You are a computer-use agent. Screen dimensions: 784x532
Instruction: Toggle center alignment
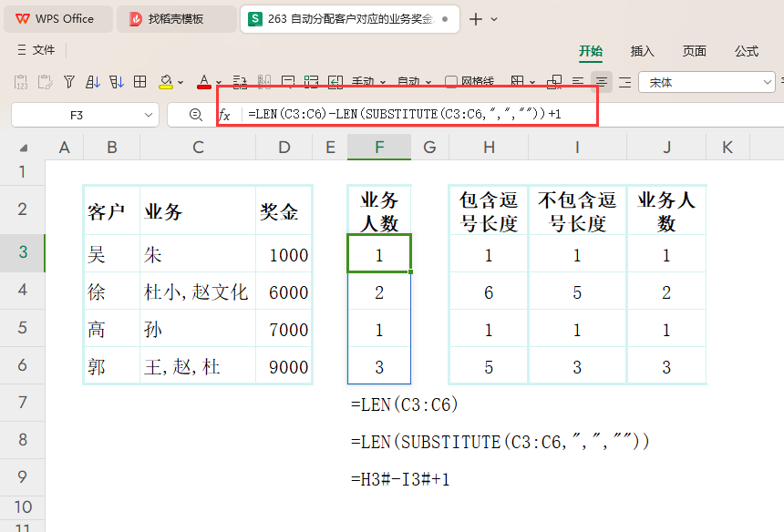tap(602, 82)
